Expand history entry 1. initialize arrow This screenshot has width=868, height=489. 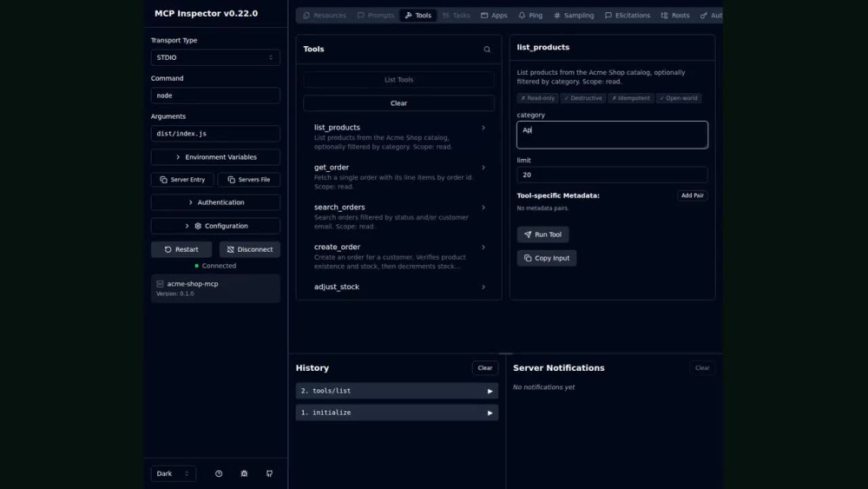pos(490,413)
